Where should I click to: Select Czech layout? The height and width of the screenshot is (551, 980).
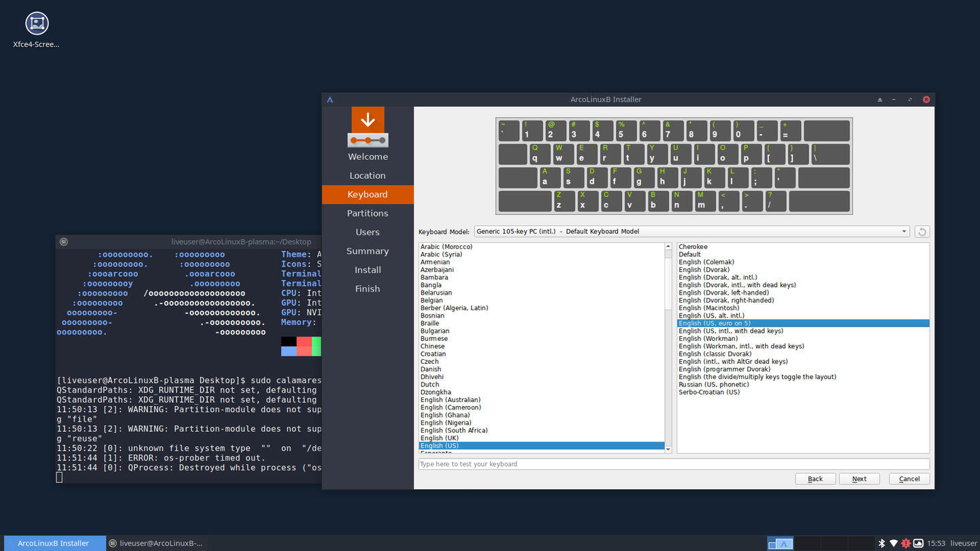click(x=542, y=361)
